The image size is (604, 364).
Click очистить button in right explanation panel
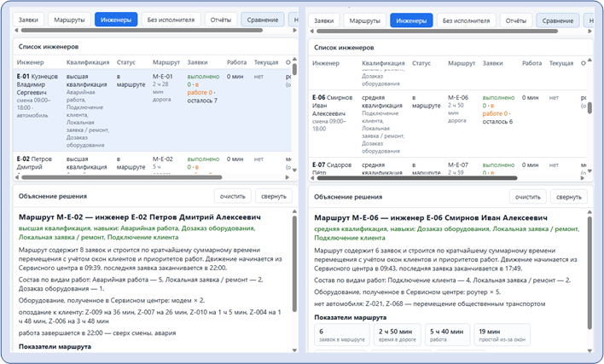click(528, 197)
